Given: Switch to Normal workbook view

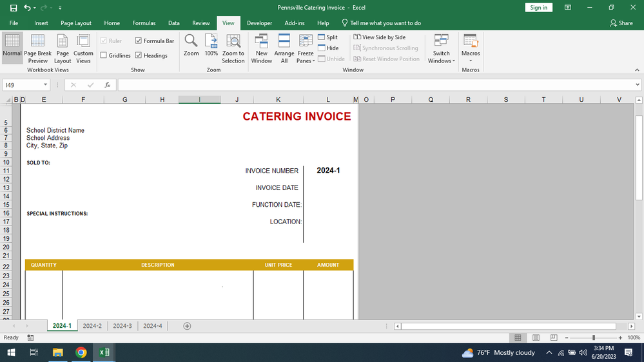Looking at the screenshot, I should pyautogui.click(x=12, y=48).
